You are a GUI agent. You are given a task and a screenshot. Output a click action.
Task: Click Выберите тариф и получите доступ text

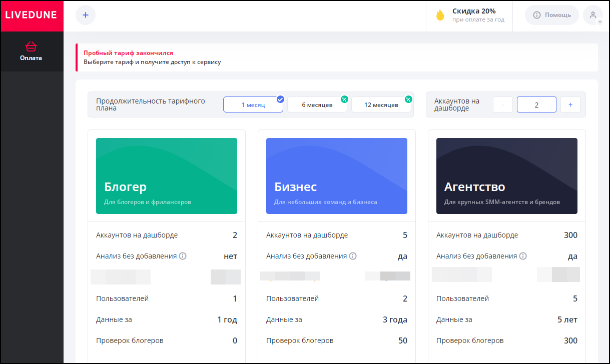tap(152, 62)
